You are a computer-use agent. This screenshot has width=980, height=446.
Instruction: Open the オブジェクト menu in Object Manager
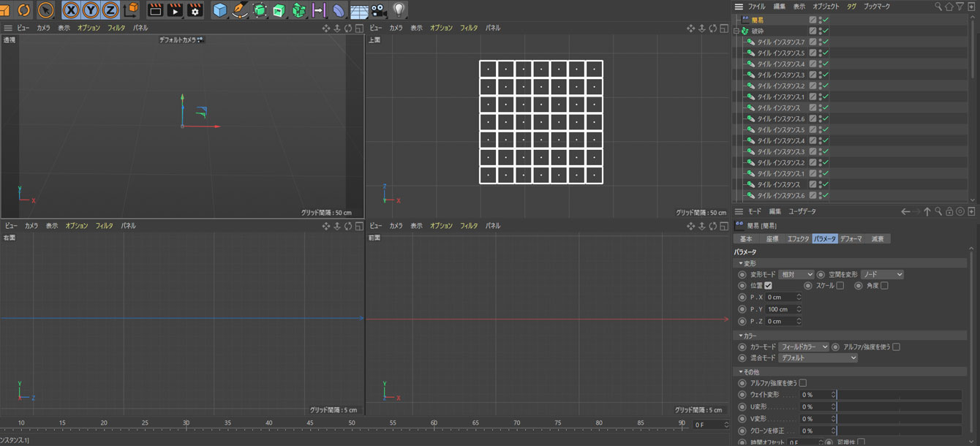click(x=826, y=7)
